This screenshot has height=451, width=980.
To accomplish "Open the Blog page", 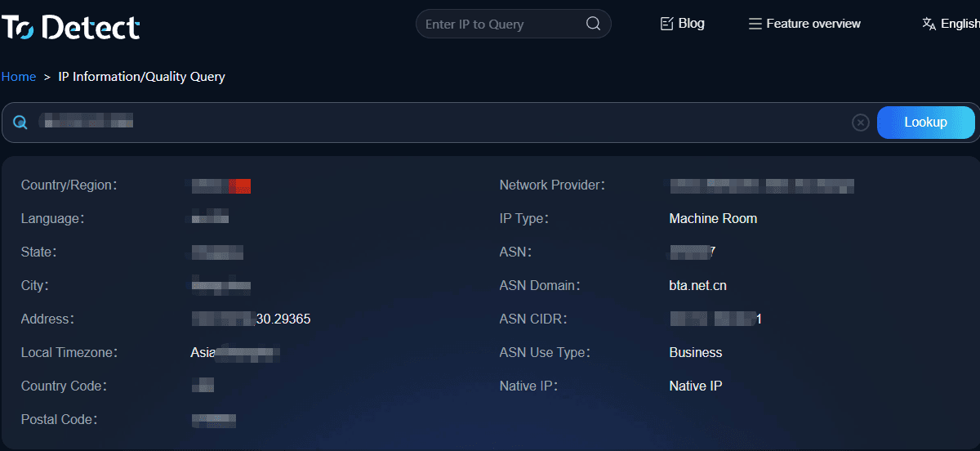I will click(x=682, y=24).
